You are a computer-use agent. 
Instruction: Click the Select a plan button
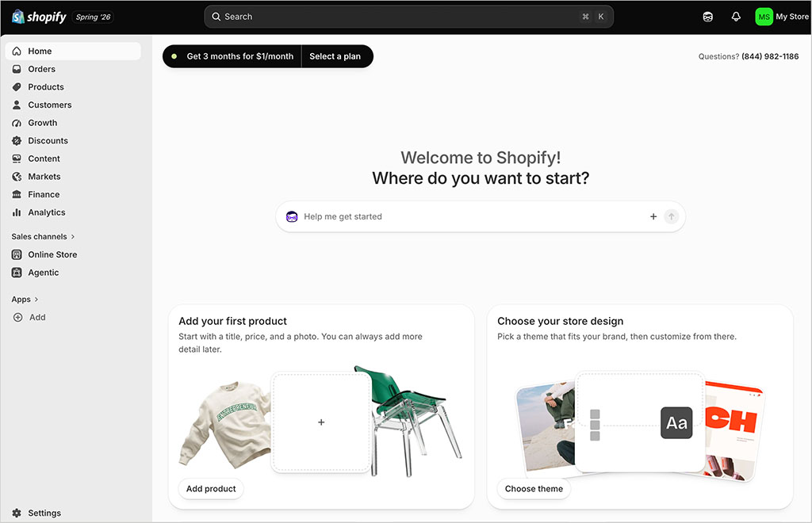[x=335, y=56]
